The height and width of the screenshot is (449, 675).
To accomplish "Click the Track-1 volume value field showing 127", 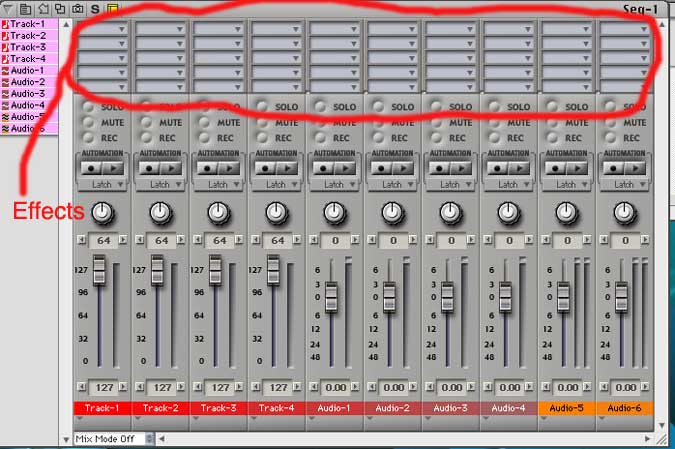I will (x=102, y=387).
